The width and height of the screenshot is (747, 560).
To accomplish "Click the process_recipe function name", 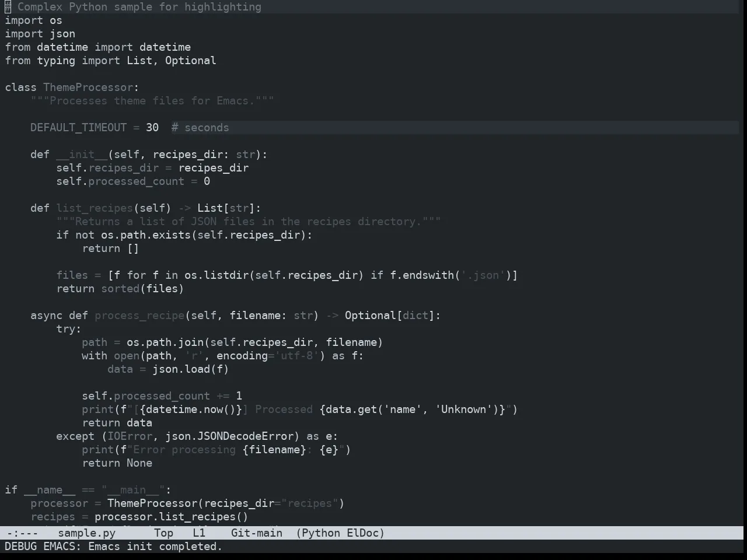I will (x=139, y=316).
